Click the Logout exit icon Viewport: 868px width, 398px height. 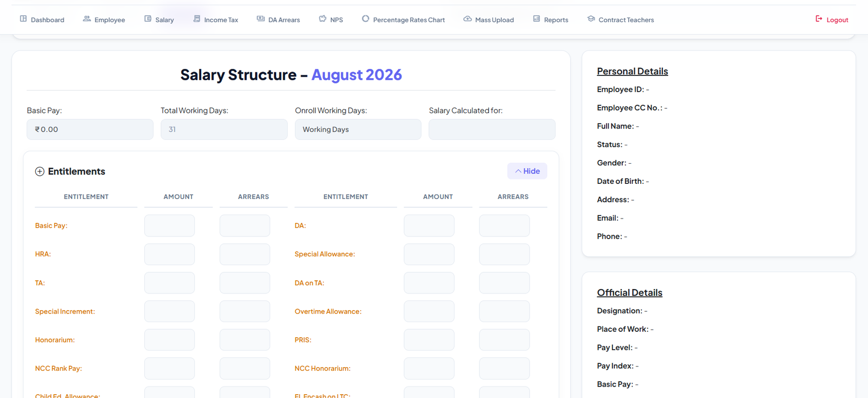819,19
